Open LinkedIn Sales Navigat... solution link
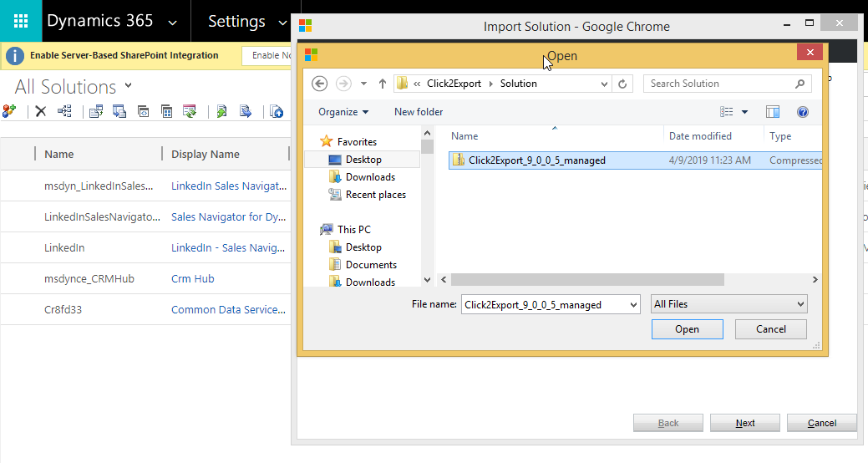This screenshot has height=463, width=868. coord(229,186)
